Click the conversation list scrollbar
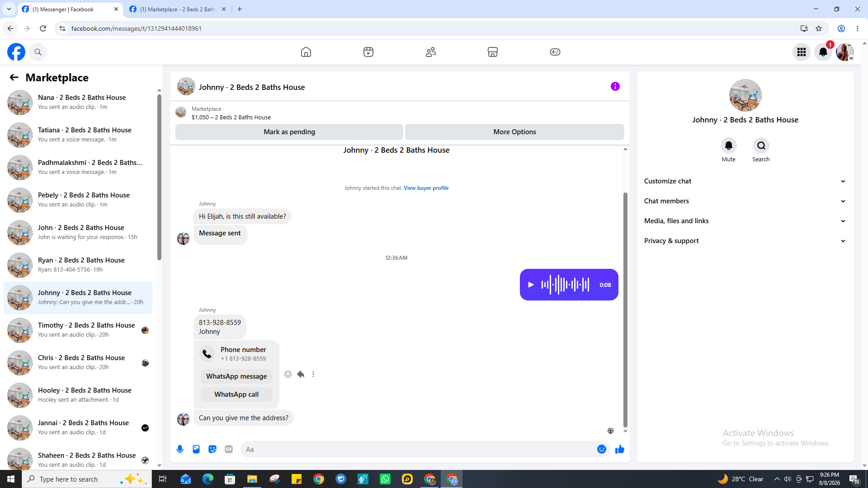The image size is (868, 488). tap(159, 177)
